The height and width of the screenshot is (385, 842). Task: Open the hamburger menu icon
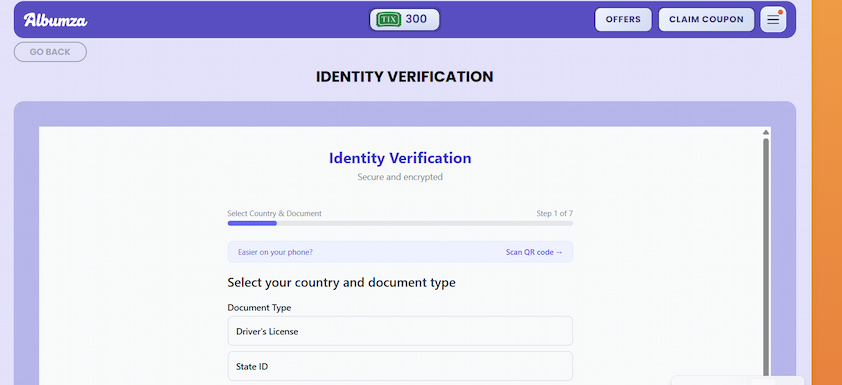coord(773,20)
